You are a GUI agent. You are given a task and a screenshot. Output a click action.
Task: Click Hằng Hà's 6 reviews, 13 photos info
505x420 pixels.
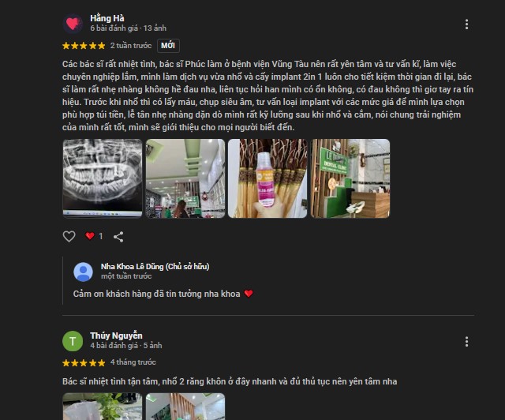[x=128, y=28]
